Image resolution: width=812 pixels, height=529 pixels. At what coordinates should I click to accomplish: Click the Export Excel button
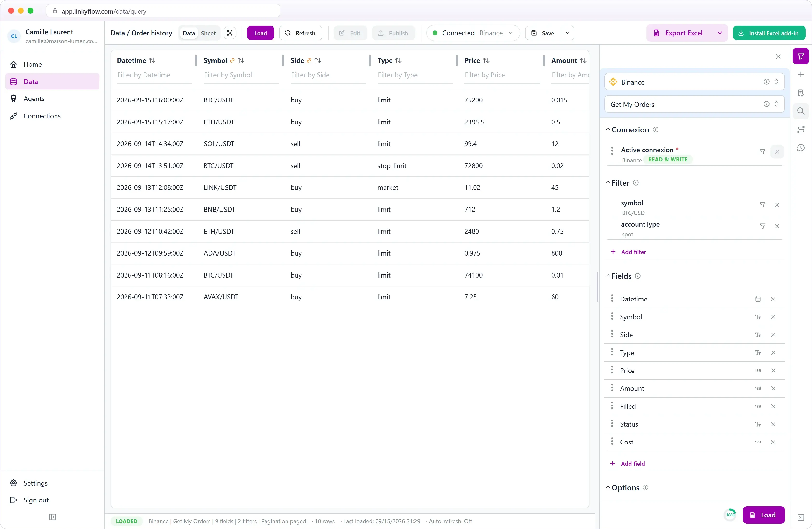click(679, 33)
